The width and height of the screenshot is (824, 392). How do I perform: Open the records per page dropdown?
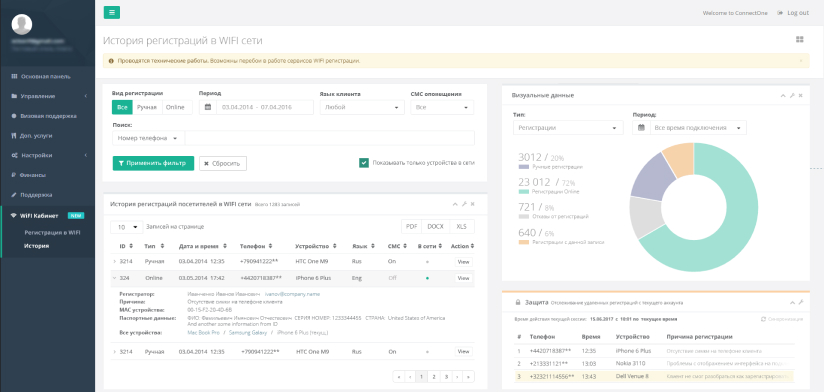[127, 227]
